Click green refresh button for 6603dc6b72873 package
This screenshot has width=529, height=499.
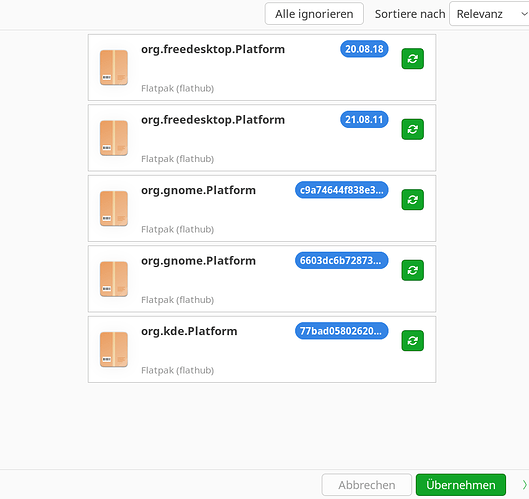click(x=412, y=270)
